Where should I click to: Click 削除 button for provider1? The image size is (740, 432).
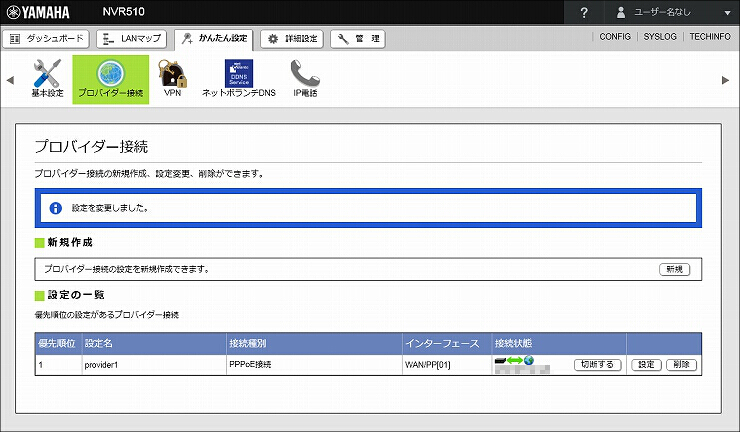(681, 364)
